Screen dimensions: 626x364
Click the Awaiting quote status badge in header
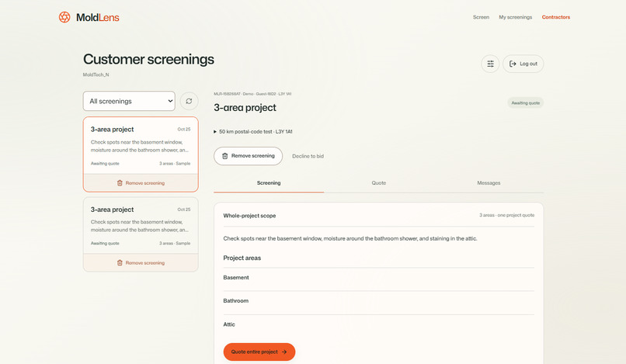525,103
